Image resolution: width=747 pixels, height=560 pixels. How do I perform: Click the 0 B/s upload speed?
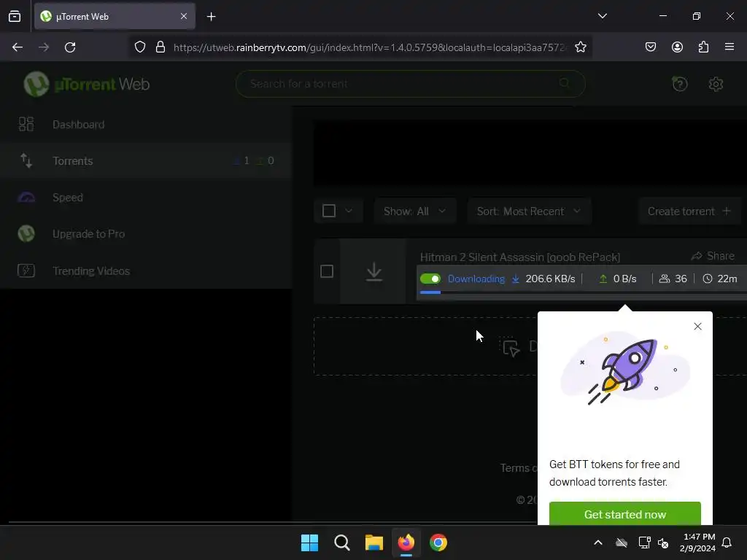pyautogui.click(x=624, y=279)
